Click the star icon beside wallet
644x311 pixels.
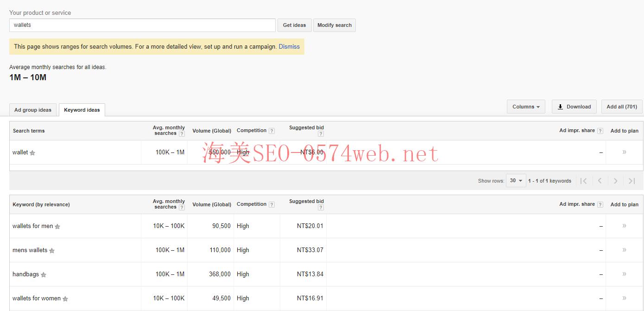32,153
